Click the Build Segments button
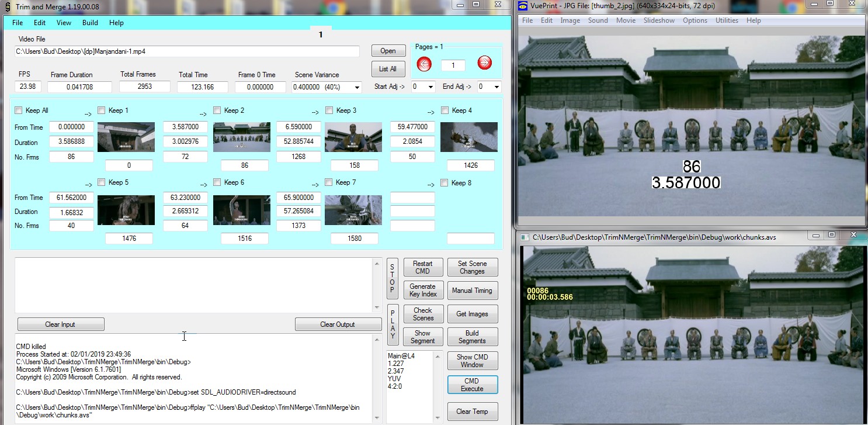The width and height of the screenshot is (868, 425). coord(472,337)
